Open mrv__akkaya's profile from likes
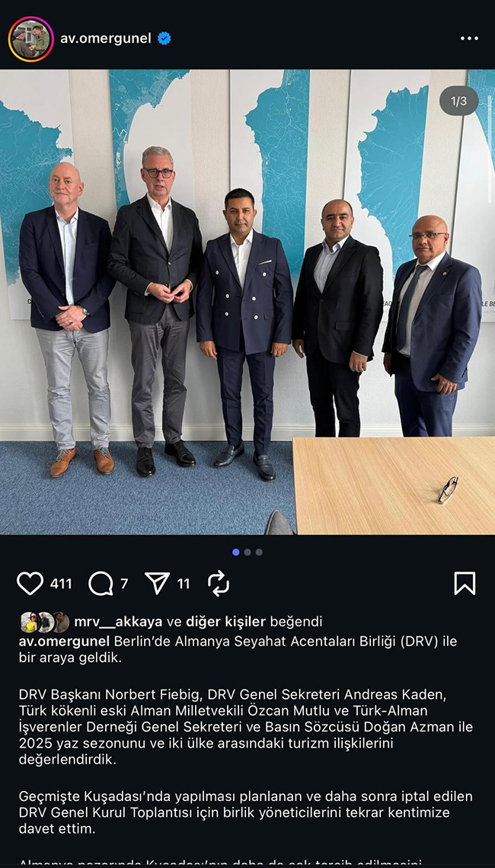Viewport: 495px width, 868px height. (x=118, y=622)
